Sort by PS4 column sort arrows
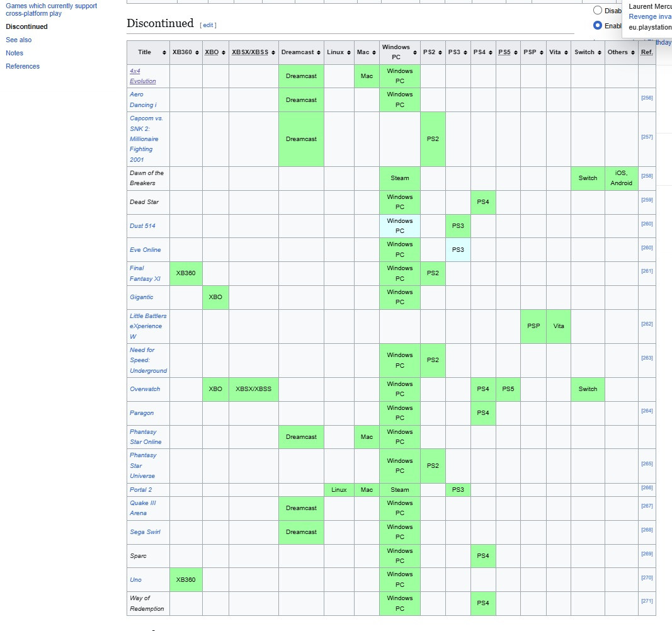672x631 pixels. 490,52
